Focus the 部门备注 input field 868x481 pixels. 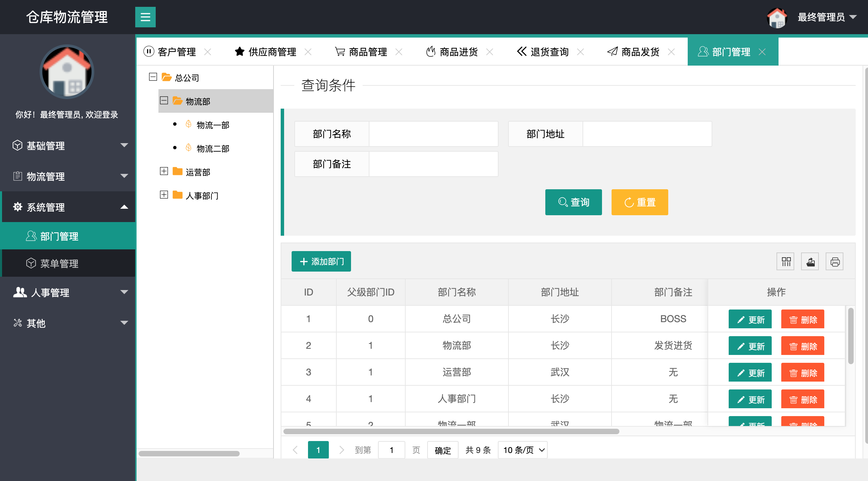(x=433, y=164)
